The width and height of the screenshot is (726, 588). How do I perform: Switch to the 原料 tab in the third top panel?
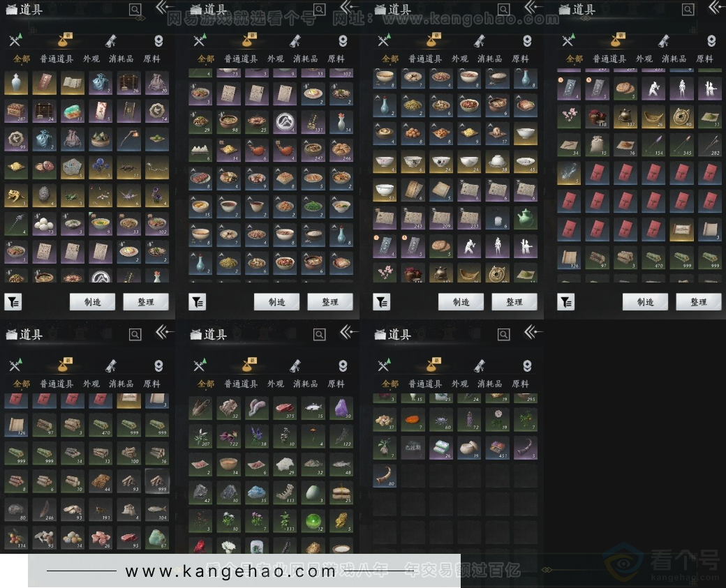click(521, 59)
